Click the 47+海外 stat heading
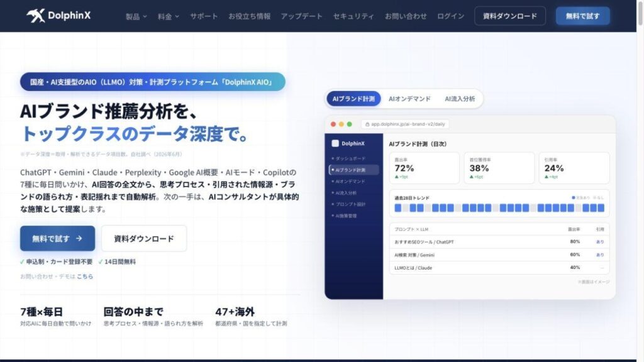The height and width of the screenshot is (362, 644). click(235, 312)
